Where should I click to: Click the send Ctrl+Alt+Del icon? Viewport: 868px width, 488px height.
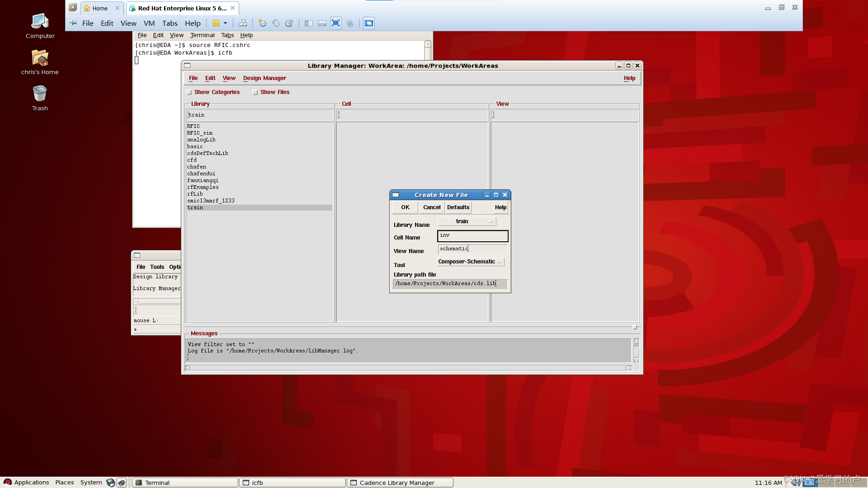point(243,23)
